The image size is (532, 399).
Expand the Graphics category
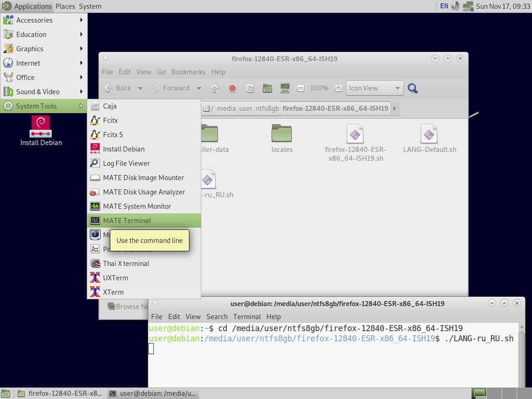point(43,49)
